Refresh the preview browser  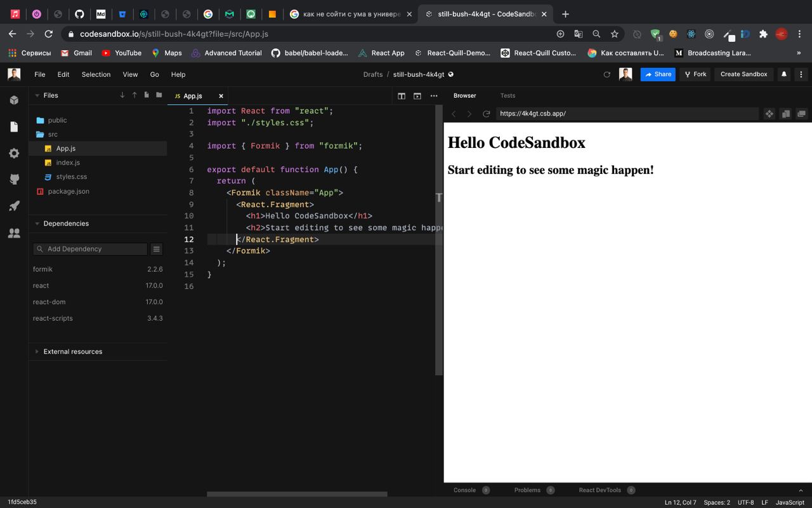pos(487,114)
